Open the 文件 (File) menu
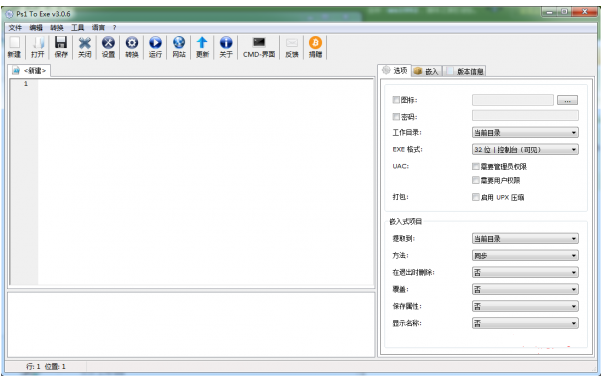604x378 pixels. pos(15,28)
